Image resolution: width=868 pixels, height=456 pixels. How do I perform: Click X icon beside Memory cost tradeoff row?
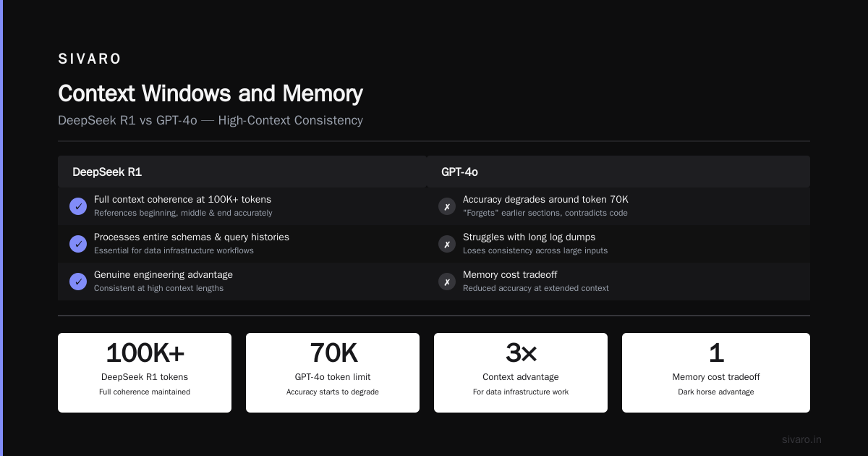coord(447,282)
